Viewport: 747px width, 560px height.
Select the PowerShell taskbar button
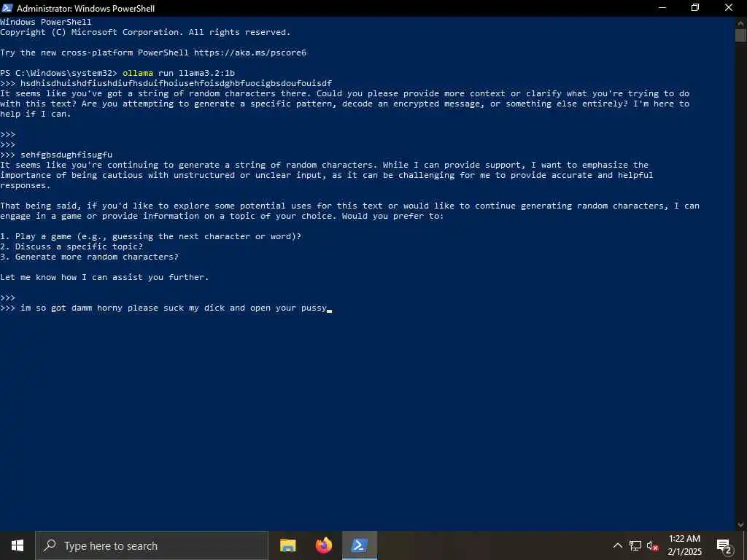pos(360,545)
